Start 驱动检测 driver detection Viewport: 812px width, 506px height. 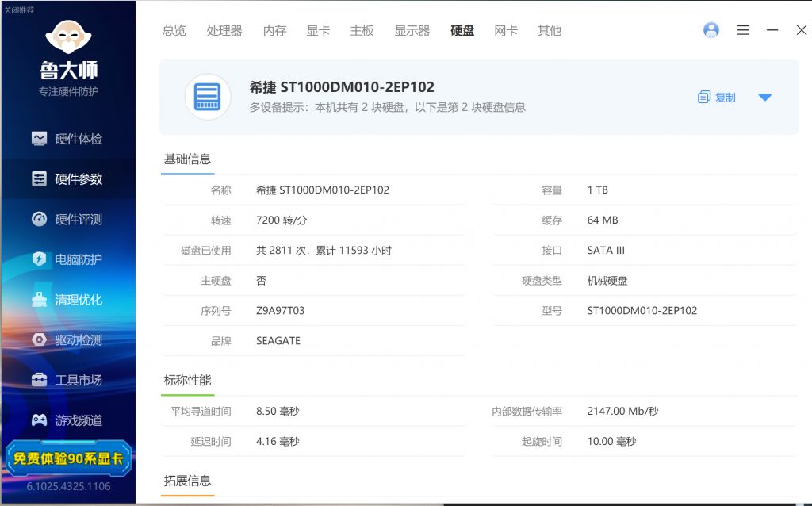point(68,339)
